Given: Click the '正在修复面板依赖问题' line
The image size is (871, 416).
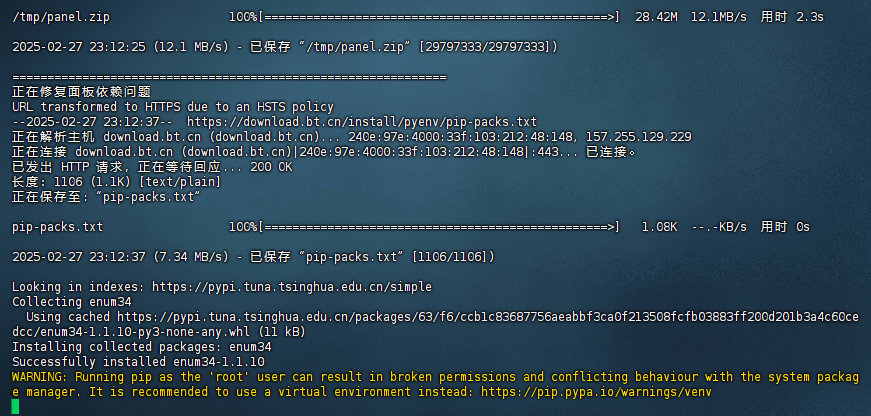Looking at the screenshot, I should click(82, 92).
